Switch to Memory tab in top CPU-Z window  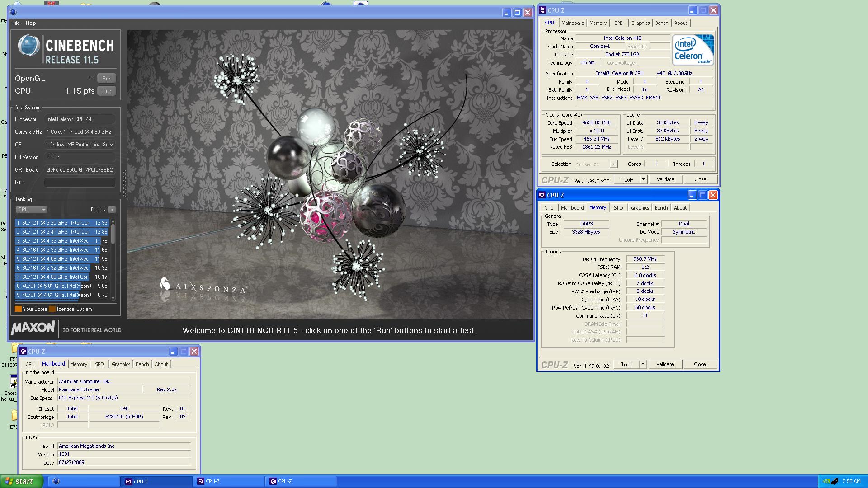pos(598,23)
